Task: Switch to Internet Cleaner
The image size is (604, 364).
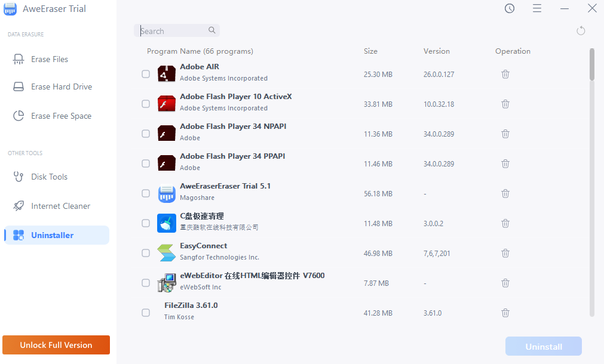Action: (57, 206)
